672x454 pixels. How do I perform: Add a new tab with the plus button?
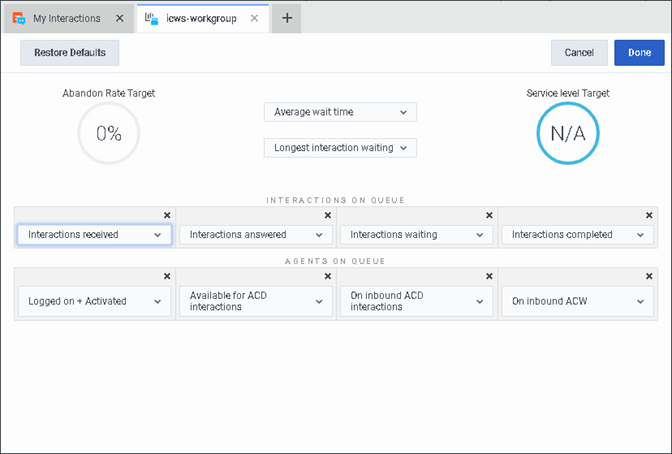(286, 18)
